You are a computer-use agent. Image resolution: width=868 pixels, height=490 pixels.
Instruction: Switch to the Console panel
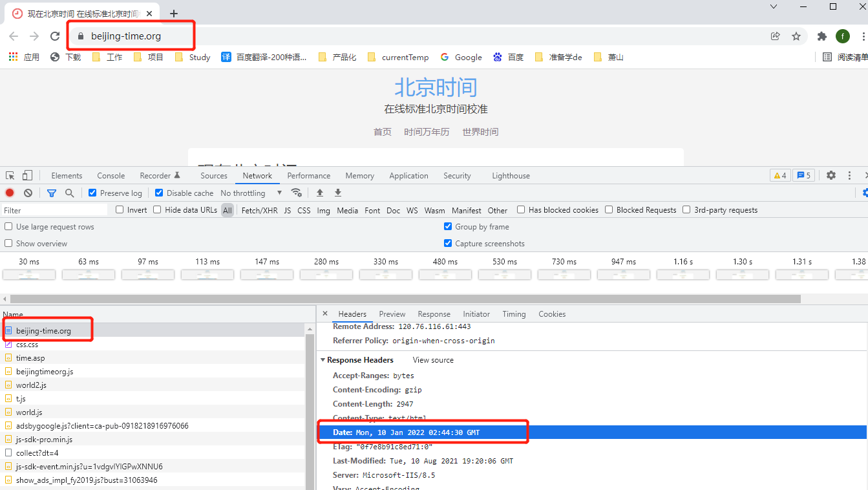pyautogui.click(x=111, y=175)
